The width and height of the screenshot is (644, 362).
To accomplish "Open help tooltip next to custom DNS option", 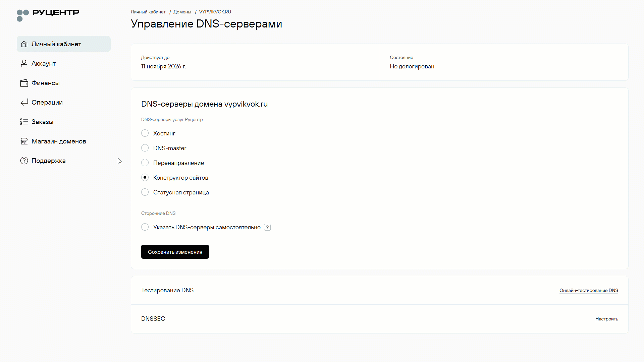I will (267, 227).
